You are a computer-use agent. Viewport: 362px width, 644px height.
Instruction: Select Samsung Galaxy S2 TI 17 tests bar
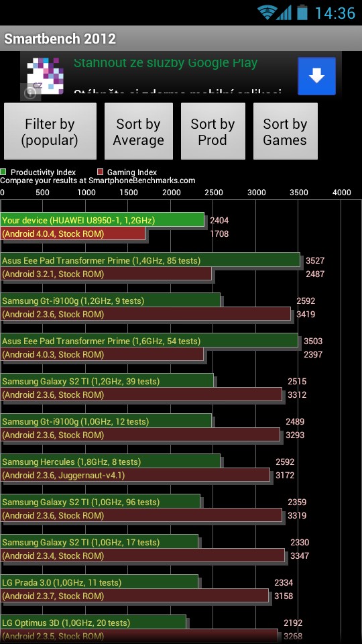[x=99, y=542]
